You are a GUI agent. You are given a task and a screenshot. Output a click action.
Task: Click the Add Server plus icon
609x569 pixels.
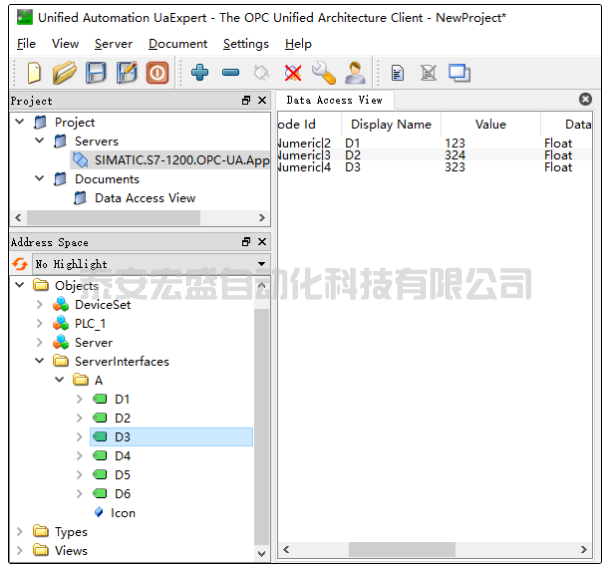pyautogui.click(x=199, y=73)
